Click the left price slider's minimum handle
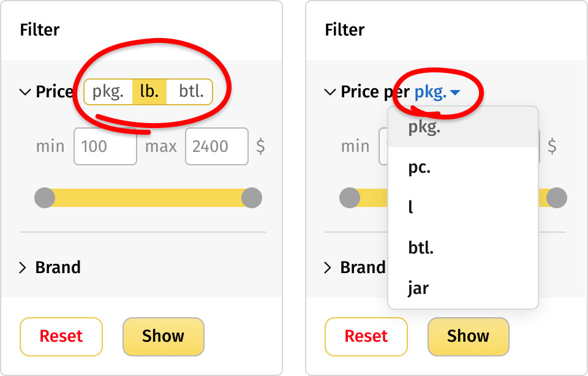588x376 pixels. tap(45, 198)
